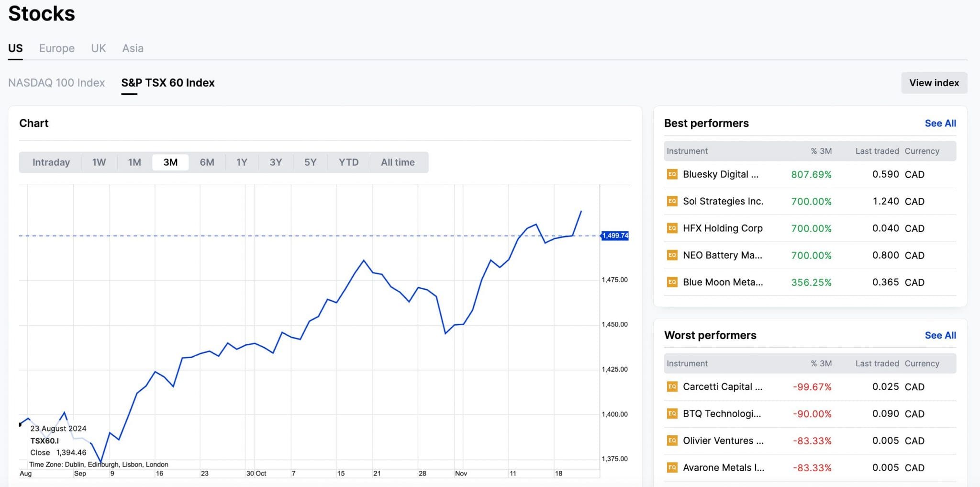
Task: Switch to the Europe region tab
Action: pyautogui.click(x=57, y=48)
